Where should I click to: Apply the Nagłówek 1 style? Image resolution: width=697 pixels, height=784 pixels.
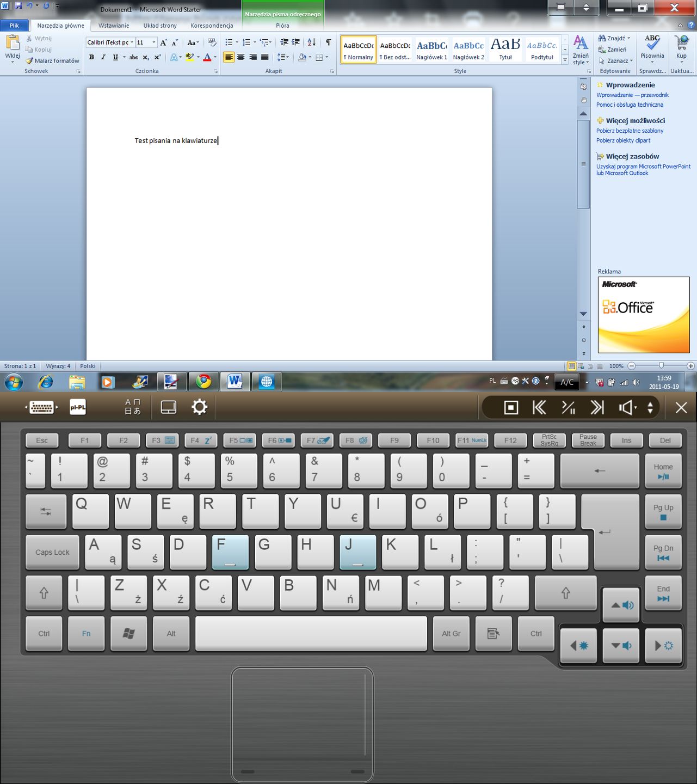431,50
